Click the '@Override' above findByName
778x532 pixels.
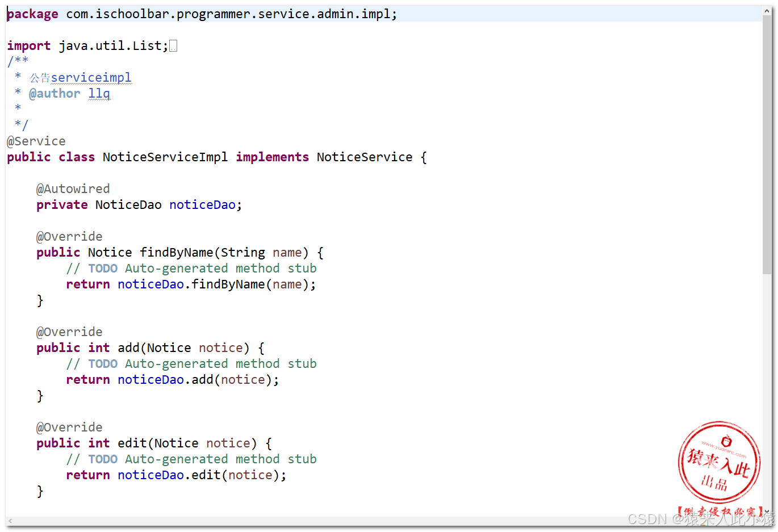click(x=69, y=237)
